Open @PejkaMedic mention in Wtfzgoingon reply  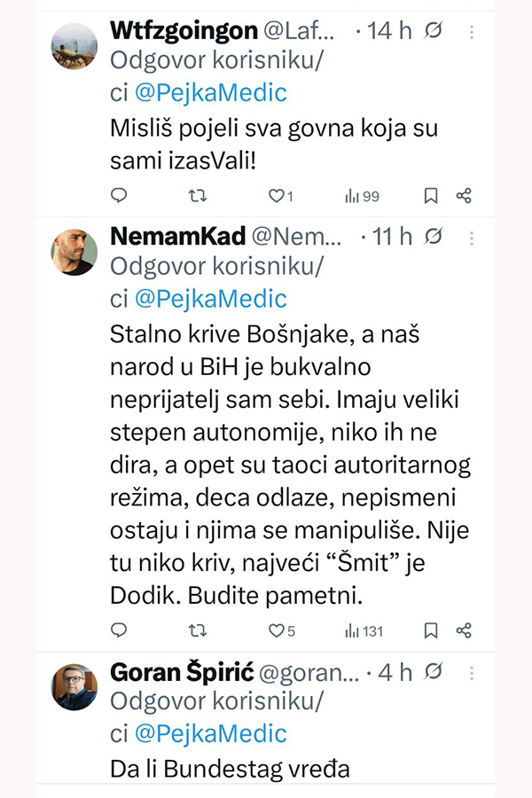coord(210,94)
